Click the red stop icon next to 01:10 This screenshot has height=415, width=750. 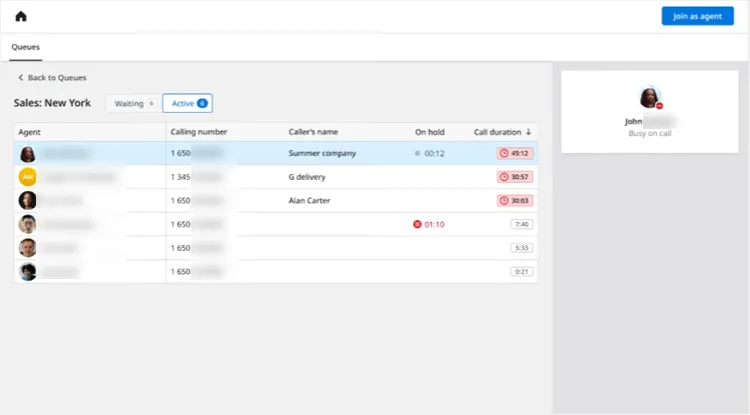pyautogui.click(x=417, y=224)
